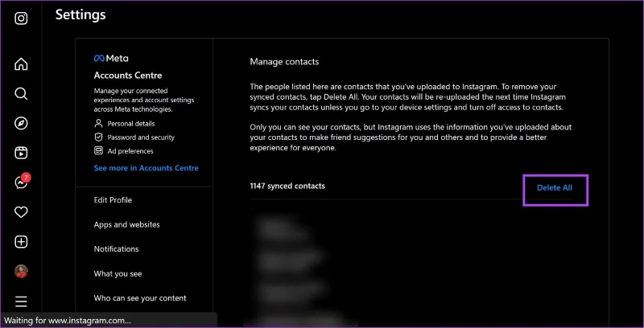Open the Search magnifier icon

[21, 93]
